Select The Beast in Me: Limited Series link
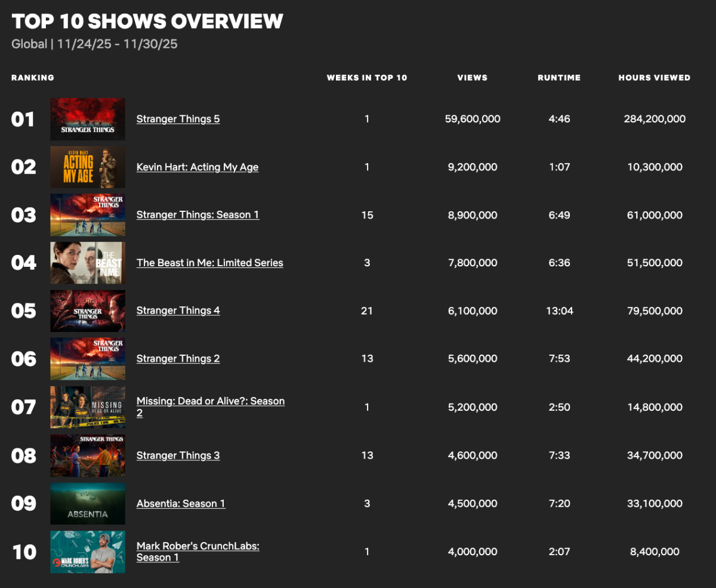This screenshot has height=588, width=716. pyautogui.click(x=209, y=263)
